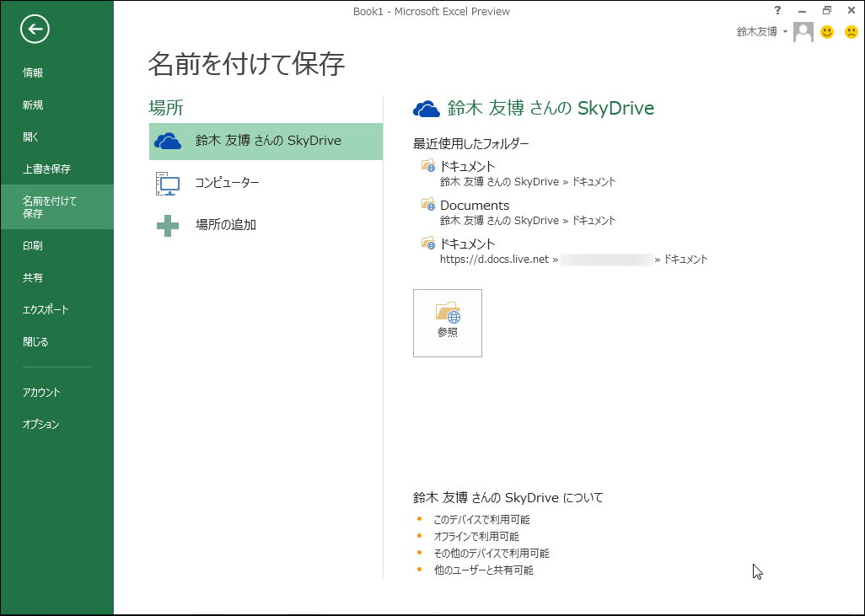The height and width of the screenshot is (616, 865).
Task: Click the circular back arrow to exit Backstage
Action: pyautogui.click(x=33, y=29)
